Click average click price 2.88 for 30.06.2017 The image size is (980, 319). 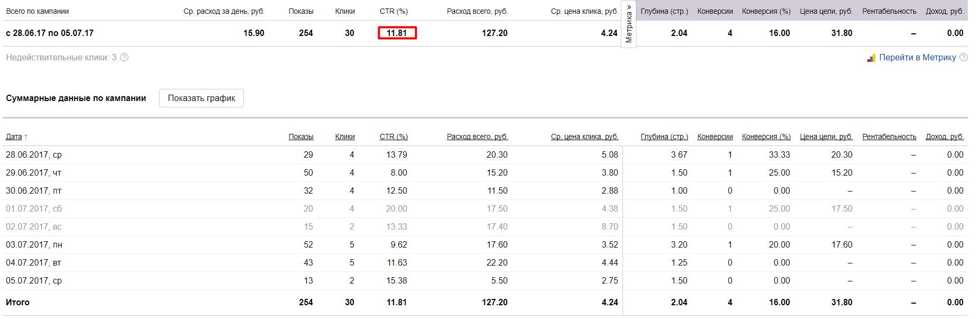click(610, 190)
